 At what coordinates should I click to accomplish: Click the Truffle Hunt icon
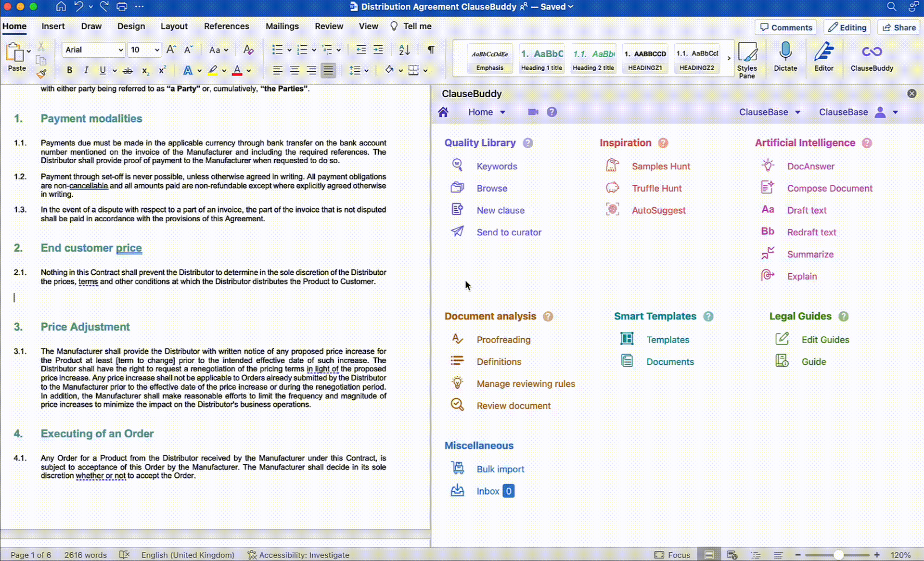tap(612, 188)
